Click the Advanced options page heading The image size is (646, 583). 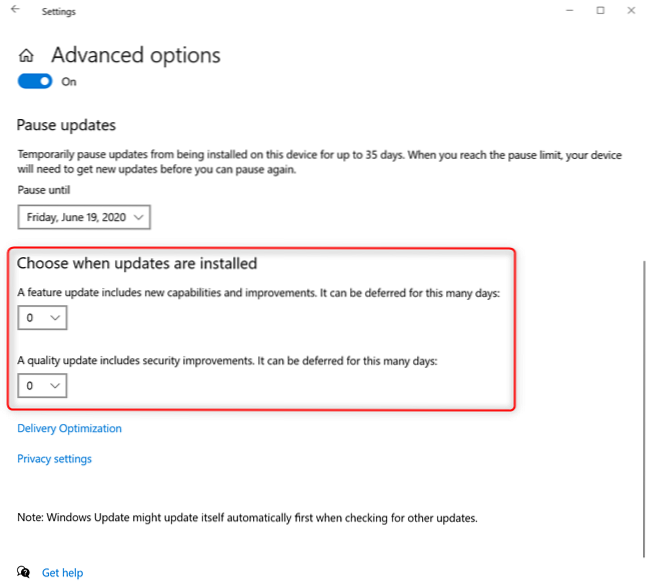(136, 55)
